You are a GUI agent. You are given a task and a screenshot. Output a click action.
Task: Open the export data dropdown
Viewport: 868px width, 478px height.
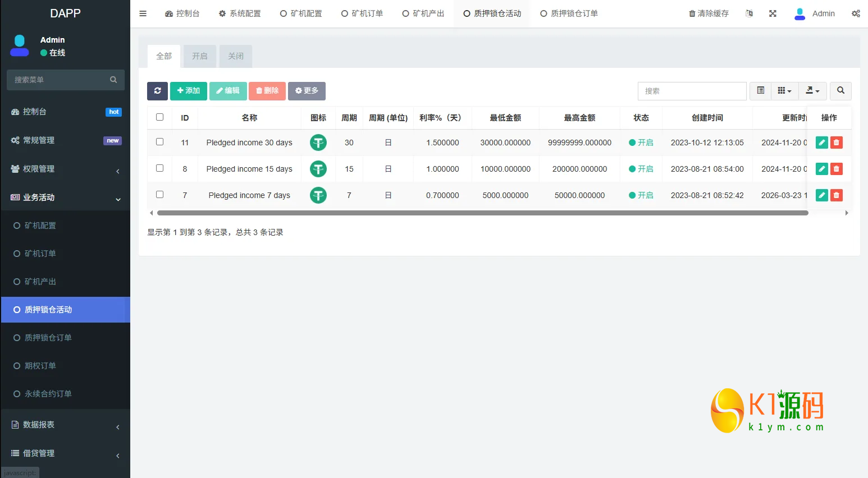pos(812,91)
